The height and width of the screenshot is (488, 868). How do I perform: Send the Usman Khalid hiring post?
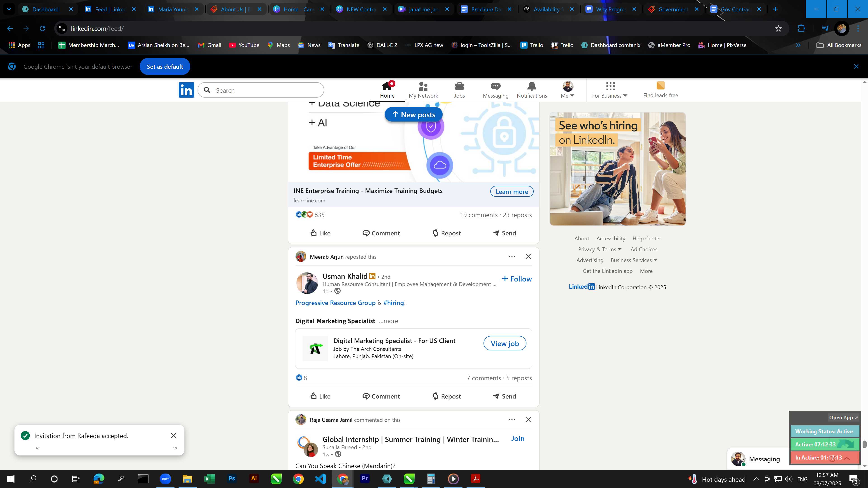pyautogui.click(x=505, y=396)
